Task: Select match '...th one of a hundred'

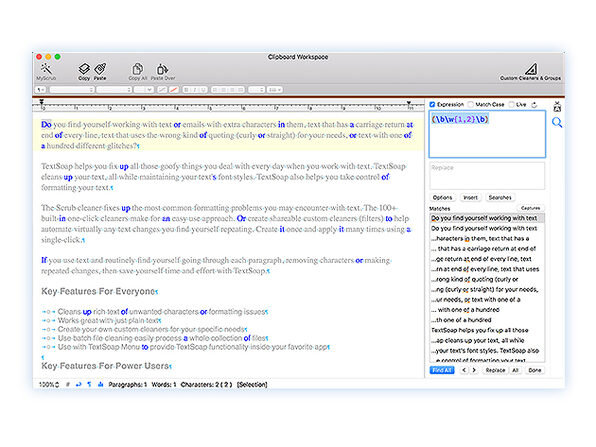Action: pyautogui.click(x=487, y=320)
